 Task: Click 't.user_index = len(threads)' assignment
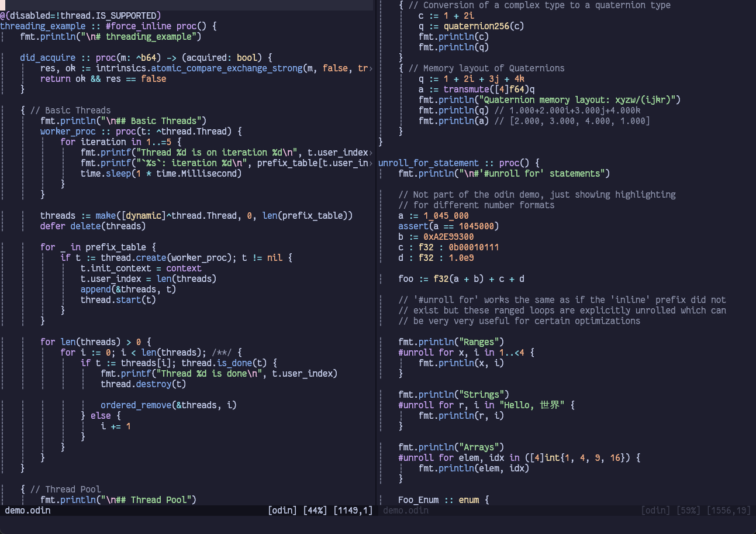149,279
